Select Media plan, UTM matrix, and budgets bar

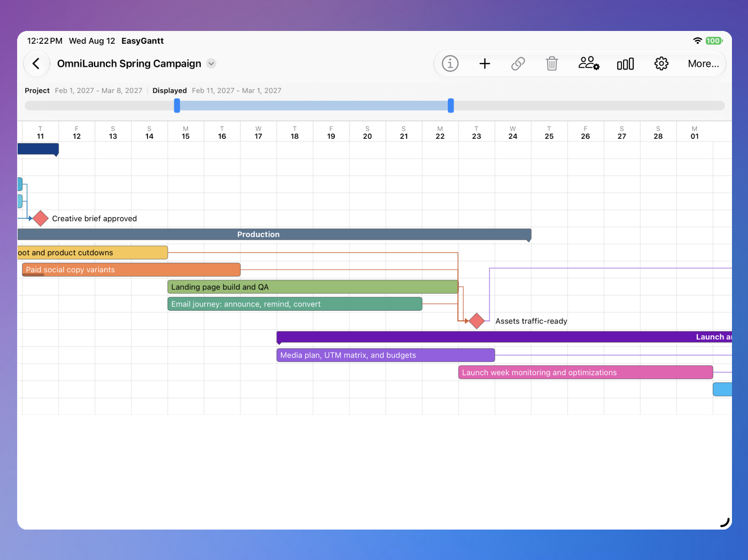coord(386,355)
